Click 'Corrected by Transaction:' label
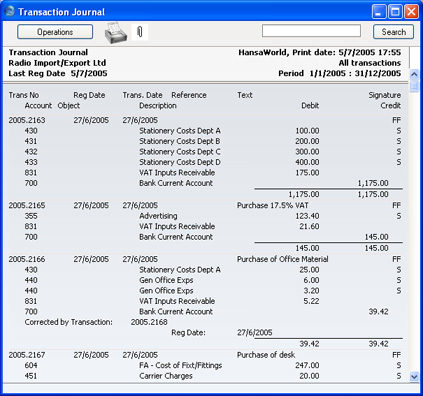 point(68,322)
